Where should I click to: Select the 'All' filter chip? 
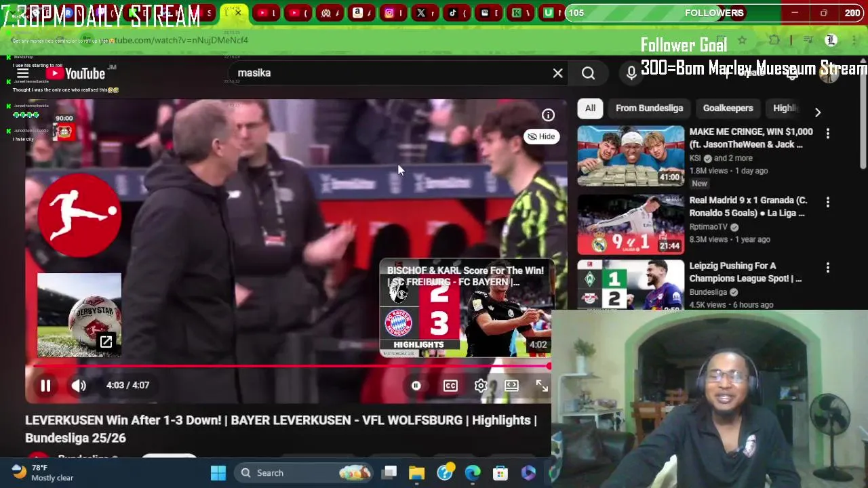[x=590, y=108]
